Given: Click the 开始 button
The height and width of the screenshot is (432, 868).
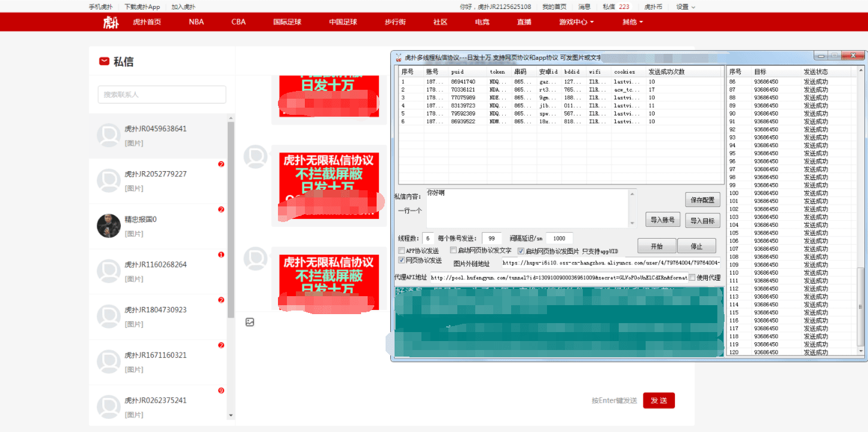Looking at the screenshot, I should point(656,246).
